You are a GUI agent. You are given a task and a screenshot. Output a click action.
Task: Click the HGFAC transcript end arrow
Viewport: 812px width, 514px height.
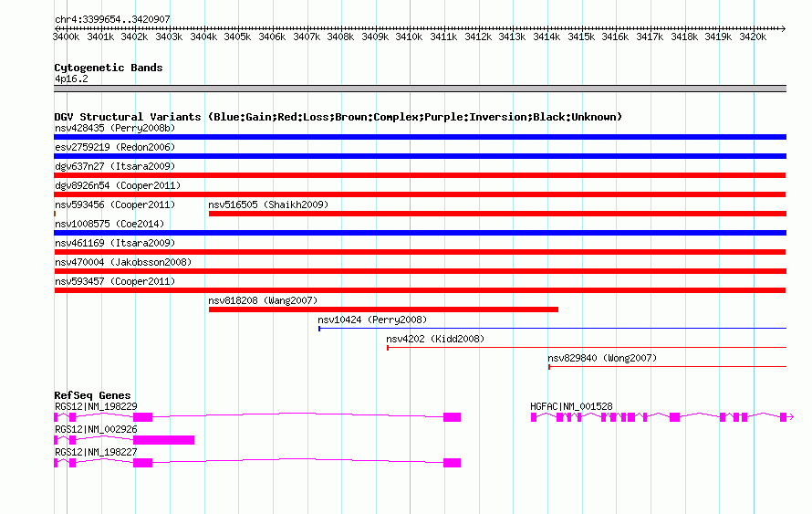coord(791,417)
